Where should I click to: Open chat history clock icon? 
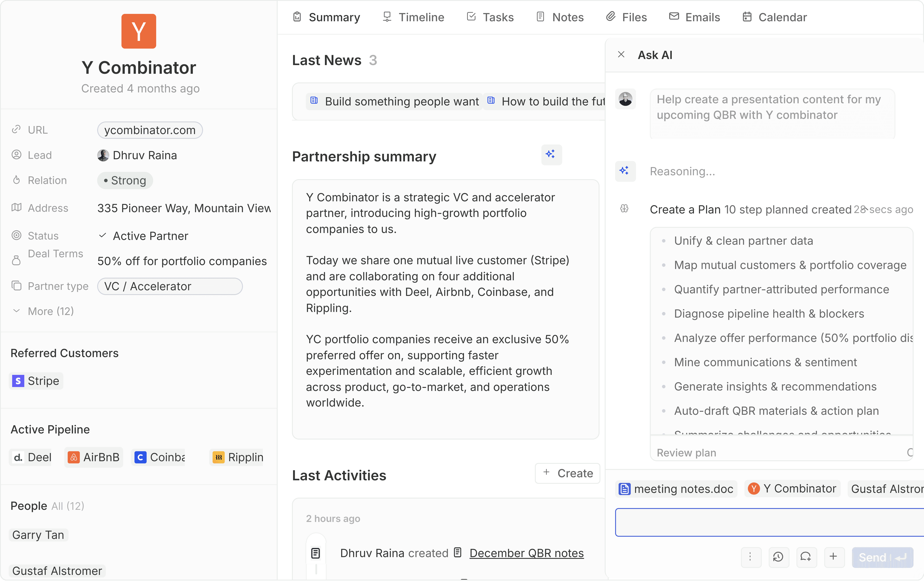coord(778,557)
